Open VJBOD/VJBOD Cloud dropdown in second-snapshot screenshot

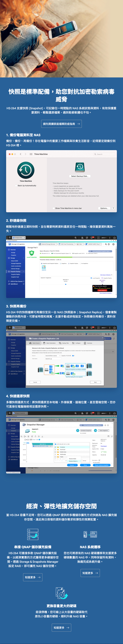93,244
